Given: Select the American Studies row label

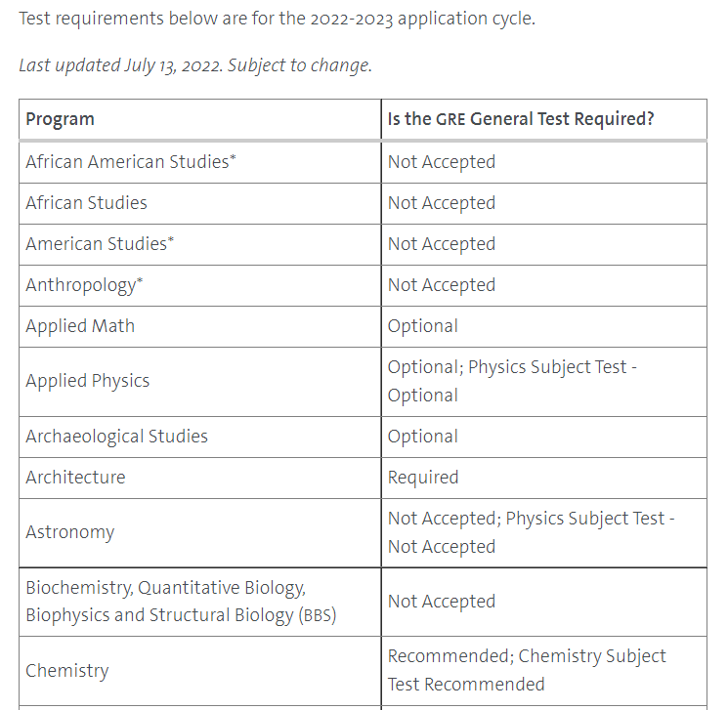Looking at the screenshot, I should 100,244.
